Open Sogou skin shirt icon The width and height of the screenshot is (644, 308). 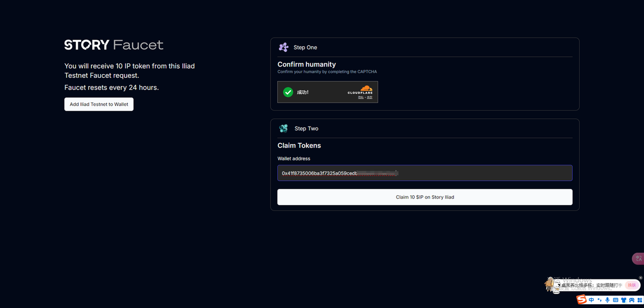click(x=624, y=300)
